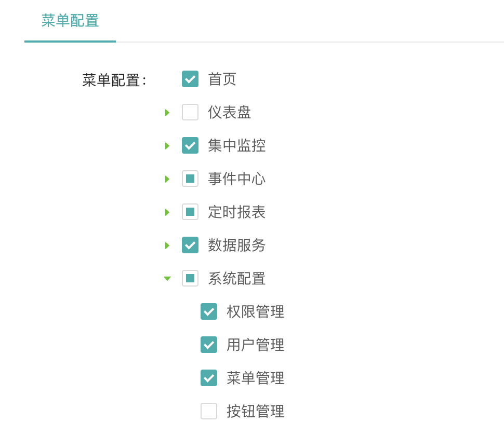This screenshot has width=504, height=436.
Task: Expand the 仪表盘 tree node arrow
Action: coord(167,112)
